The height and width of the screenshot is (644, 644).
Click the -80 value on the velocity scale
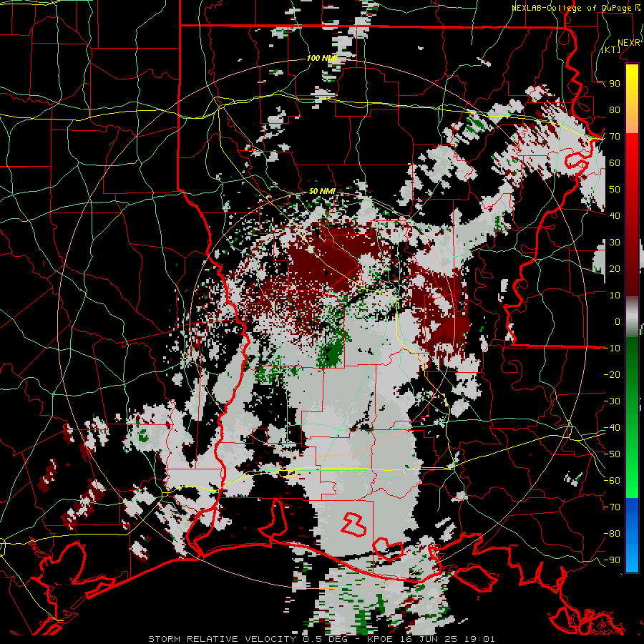point(612,534)
